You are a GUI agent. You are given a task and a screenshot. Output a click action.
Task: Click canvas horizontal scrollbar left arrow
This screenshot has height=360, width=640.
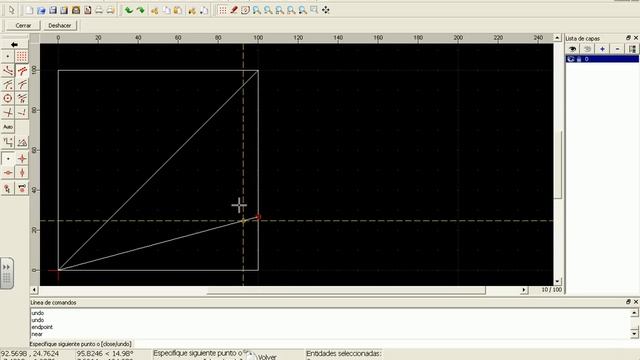pos(34,290)
